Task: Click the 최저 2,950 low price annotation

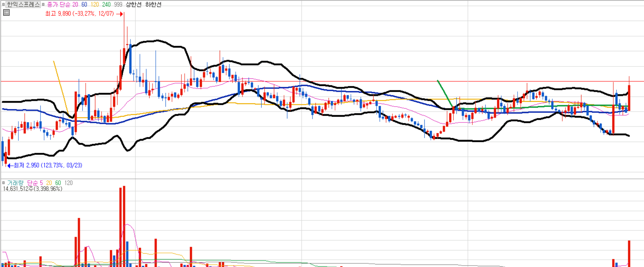Action: 48,165
